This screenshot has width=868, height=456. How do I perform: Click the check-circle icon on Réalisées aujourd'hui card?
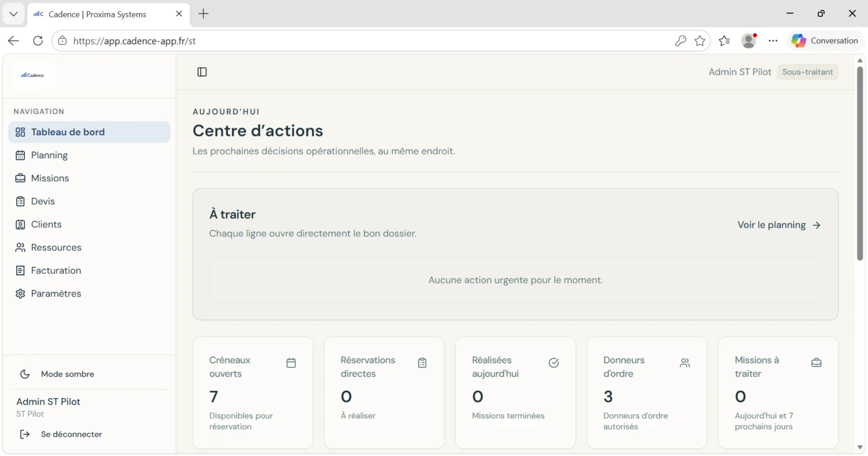[554, 363]
